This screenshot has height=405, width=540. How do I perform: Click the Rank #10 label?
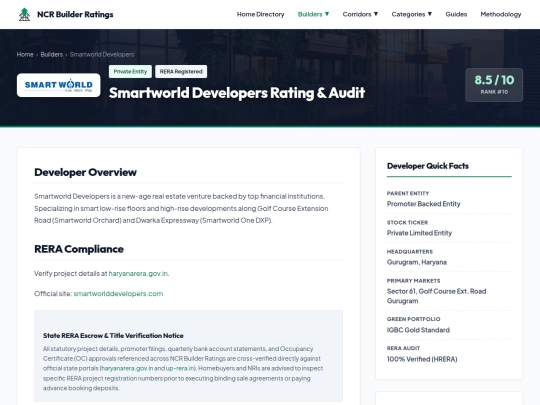[494, 92]
